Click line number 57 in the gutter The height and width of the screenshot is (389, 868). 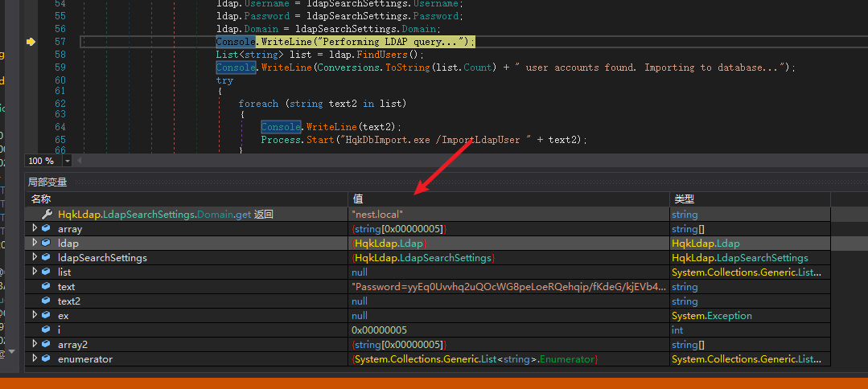60,42
